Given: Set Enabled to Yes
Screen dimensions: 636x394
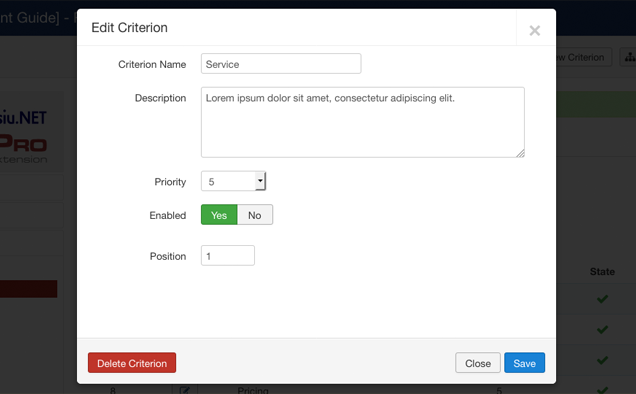Looking at the screenshot, I should coord(219,215).
